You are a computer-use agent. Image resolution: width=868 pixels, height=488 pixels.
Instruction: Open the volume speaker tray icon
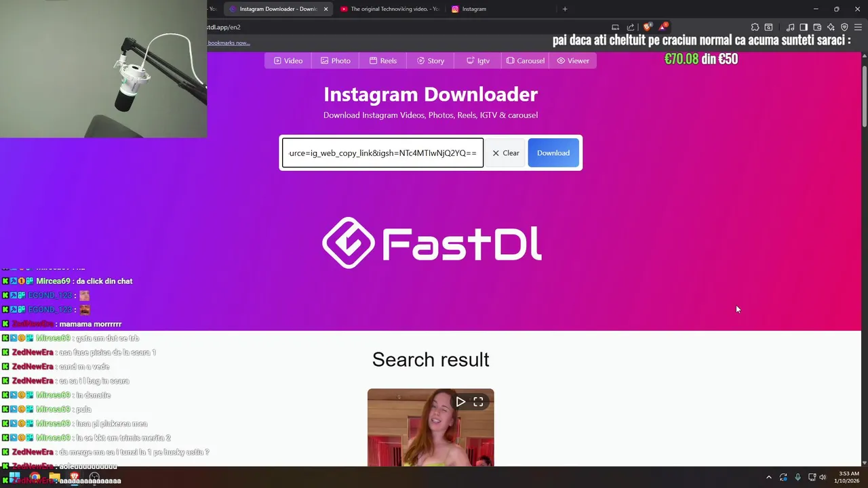pyautogui.click(x=823, y=477)
